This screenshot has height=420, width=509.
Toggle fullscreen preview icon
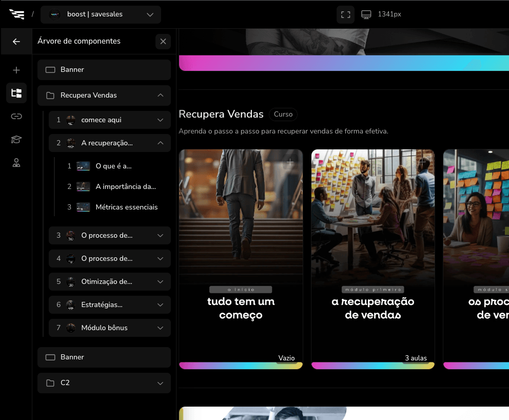point(345,14)
